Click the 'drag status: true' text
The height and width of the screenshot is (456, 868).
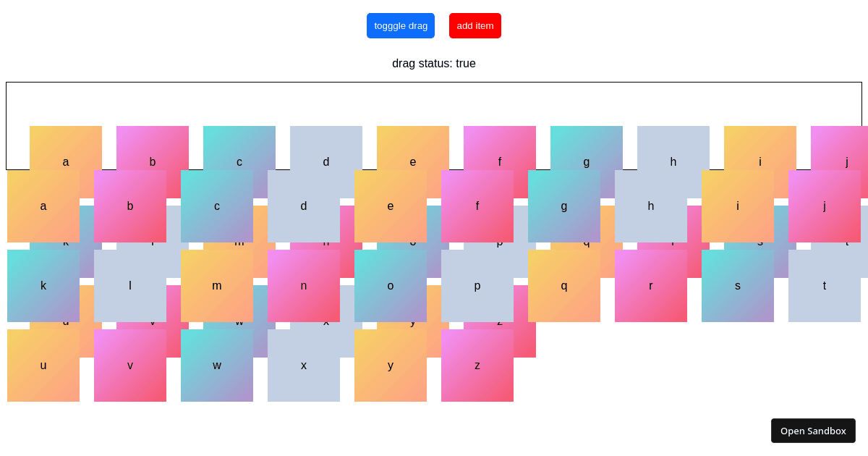coord(433,64)
